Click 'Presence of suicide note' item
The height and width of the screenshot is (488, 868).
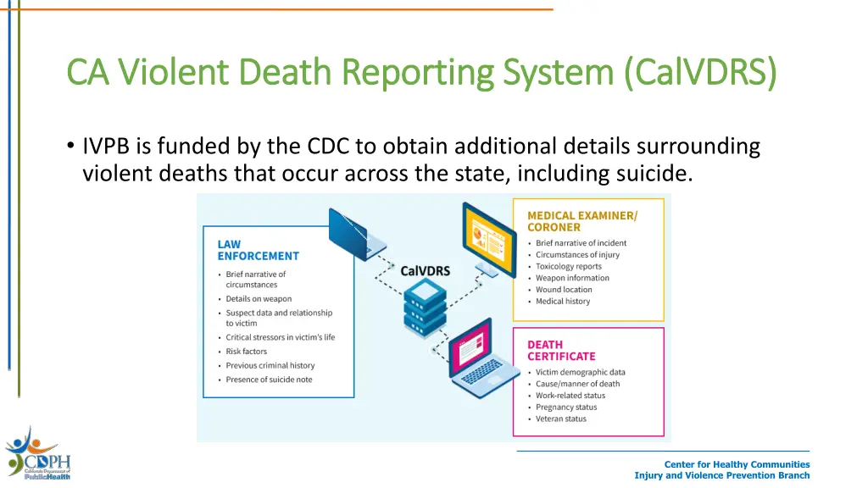(269, 380)
